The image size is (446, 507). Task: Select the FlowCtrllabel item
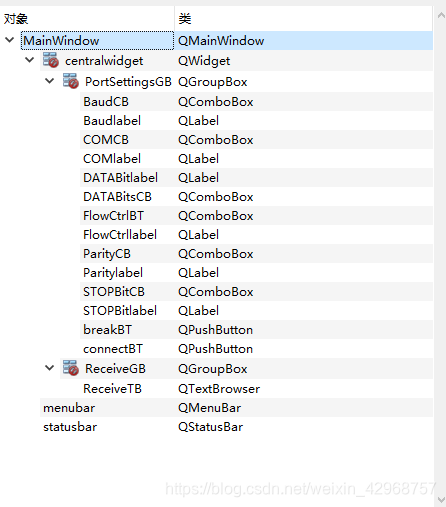(x=120, y=235)
